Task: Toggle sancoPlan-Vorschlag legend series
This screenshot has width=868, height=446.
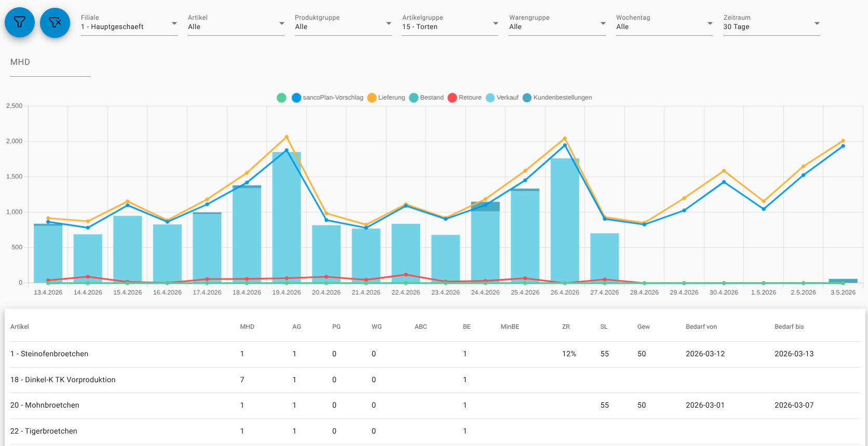Action: [x=328, y=97]
